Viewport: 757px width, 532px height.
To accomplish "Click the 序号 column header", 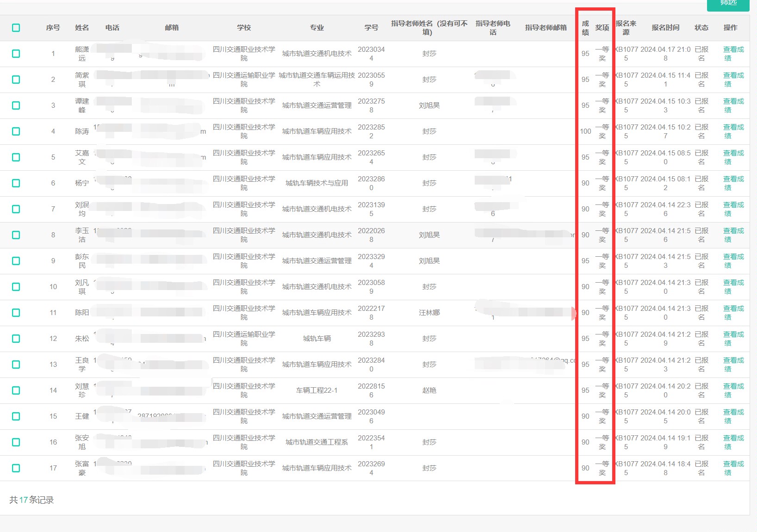I will [53, 28].
